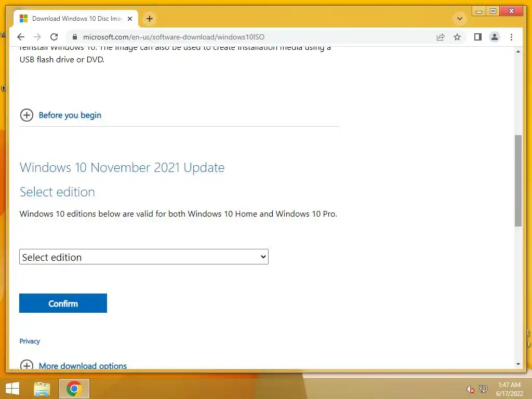Bookmark this page with the star
The height and width of the screenshot is (399, 532).
pyautogui.click(x=457, y=37)
